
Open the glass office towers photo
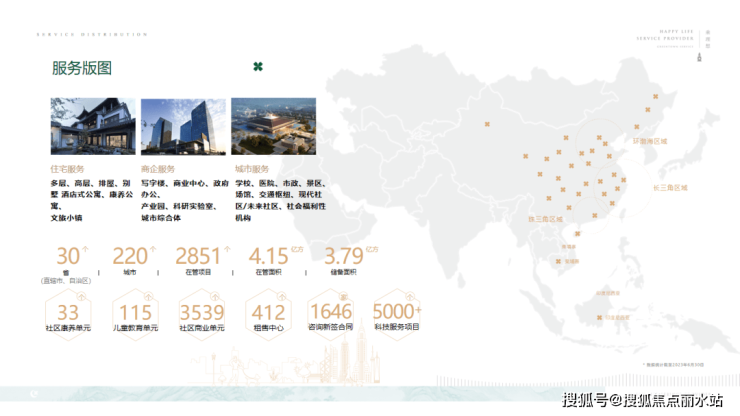pyautogui.click(x=183, y=127)
